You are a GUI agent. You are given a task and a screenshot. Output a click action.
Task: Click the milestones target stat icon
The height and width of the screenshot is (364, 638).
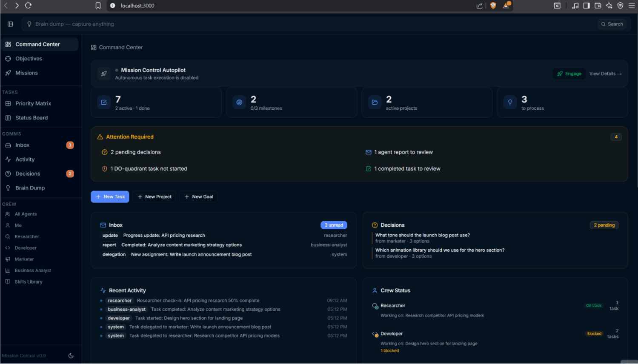coord(239,102)
